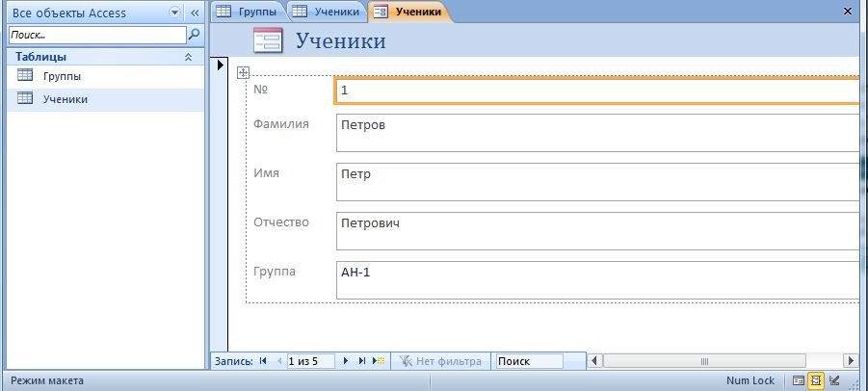Jump to the last record

363,361
